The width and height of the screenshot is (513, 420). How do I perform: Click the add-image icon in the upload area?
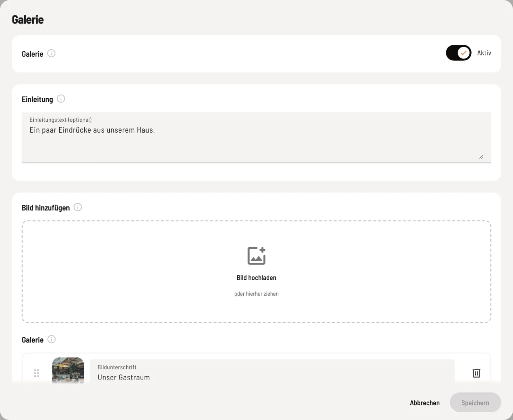256,256
